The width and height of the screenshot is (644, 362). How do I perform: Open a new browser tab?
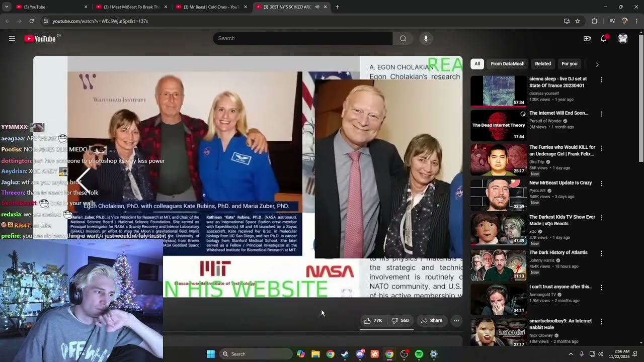(337, 7)
